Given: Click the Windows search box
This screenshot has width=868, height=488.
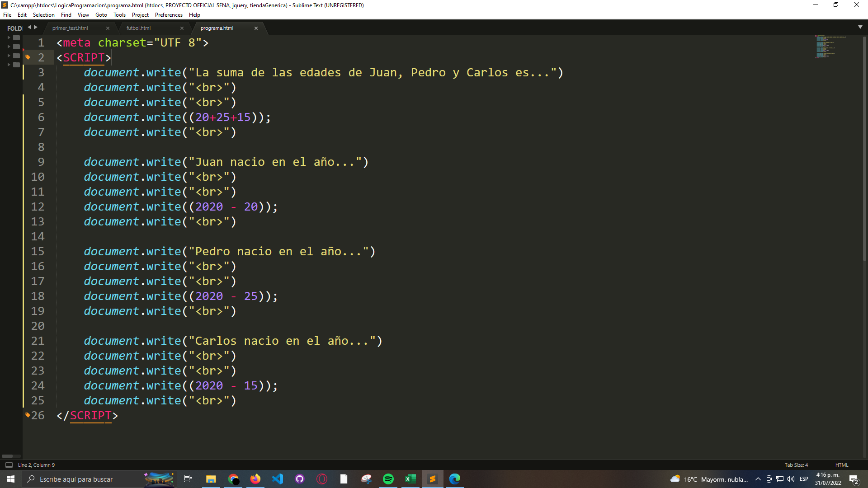Looking at the screenshot, I should click(x=99, y=479).
